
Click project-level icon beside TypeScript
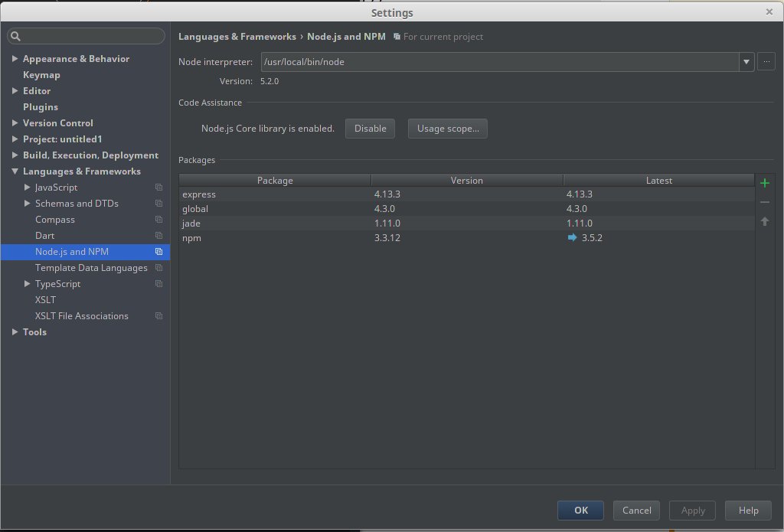(158, 283)
